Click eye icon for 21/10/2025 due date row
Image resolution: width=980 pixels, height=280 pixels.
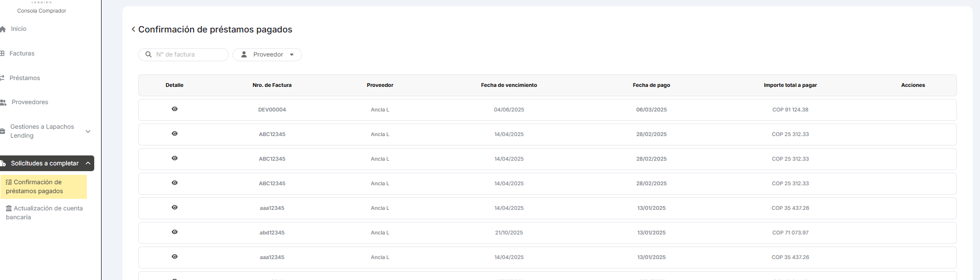[175, 232]
